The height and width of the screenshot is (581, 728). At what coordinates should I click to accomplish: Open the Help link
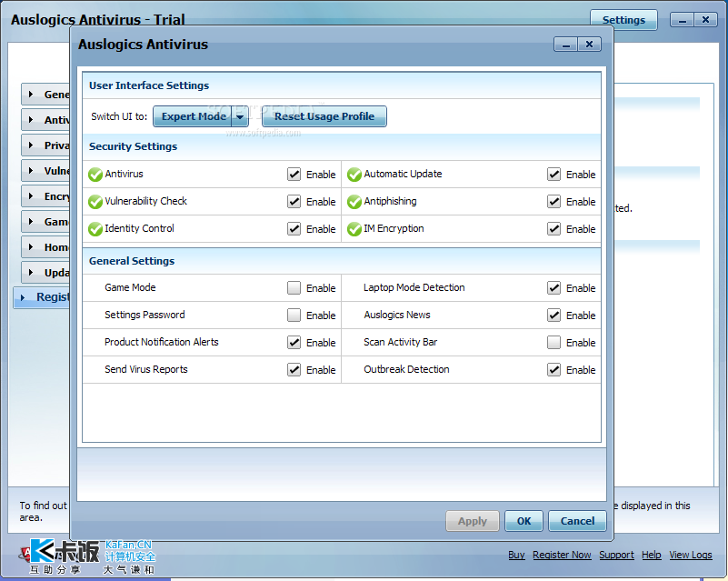coord(652,555)
